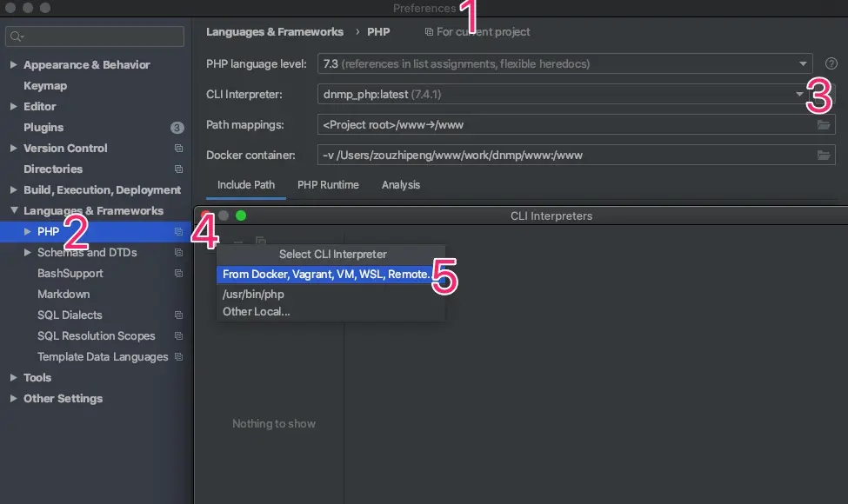Click green maximize button of CLI Interpreters window
This screenshot has height=504, width=848.
coord(241,216)
